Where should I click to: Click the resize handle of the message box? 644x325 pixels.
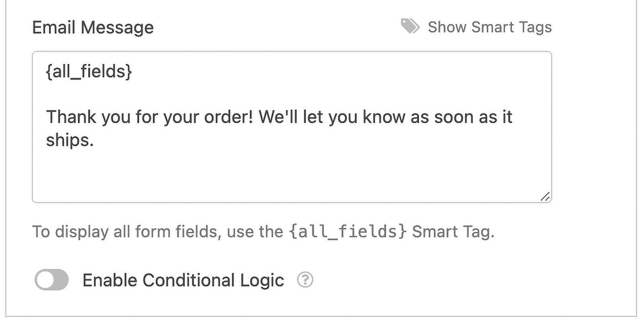pyautogui.click(x=545, y=196)
